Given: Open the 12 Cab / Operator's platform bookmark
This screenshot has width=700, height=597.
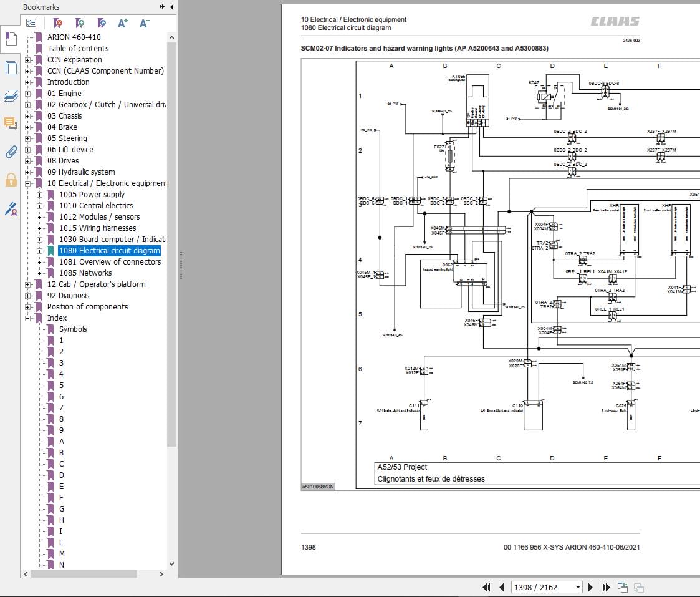Looking at the screenshot, I should coord(97,284).
